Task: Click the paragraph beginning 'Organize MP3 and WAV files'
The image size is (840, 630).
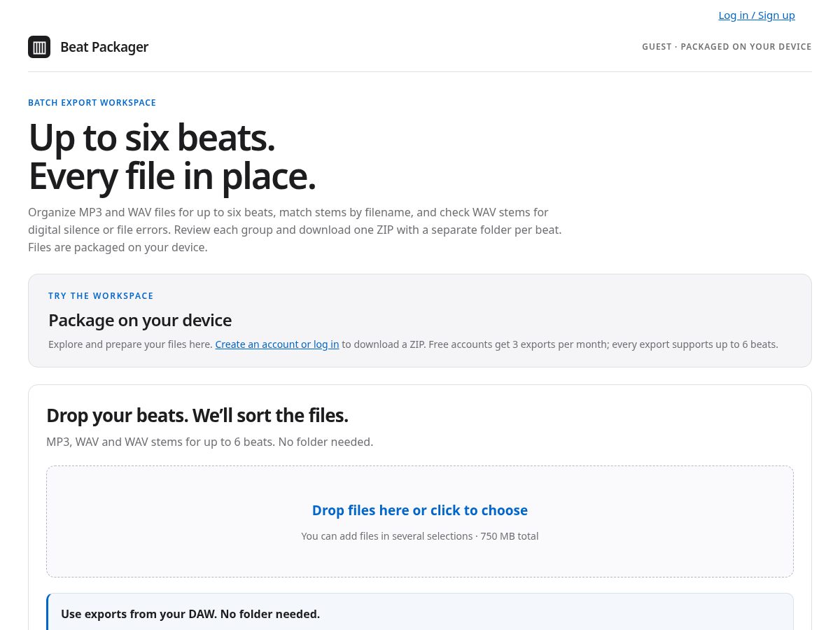Action: (295, 230)
